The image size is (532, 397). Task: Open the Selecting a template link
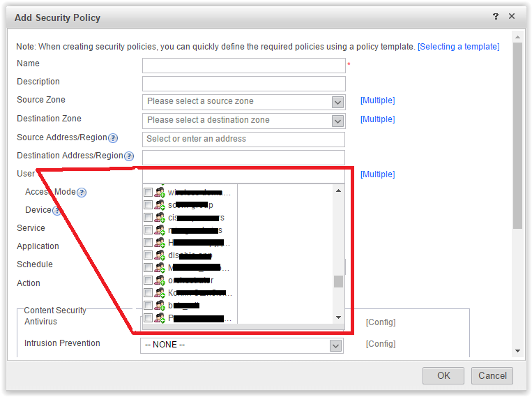pos(458,47)
